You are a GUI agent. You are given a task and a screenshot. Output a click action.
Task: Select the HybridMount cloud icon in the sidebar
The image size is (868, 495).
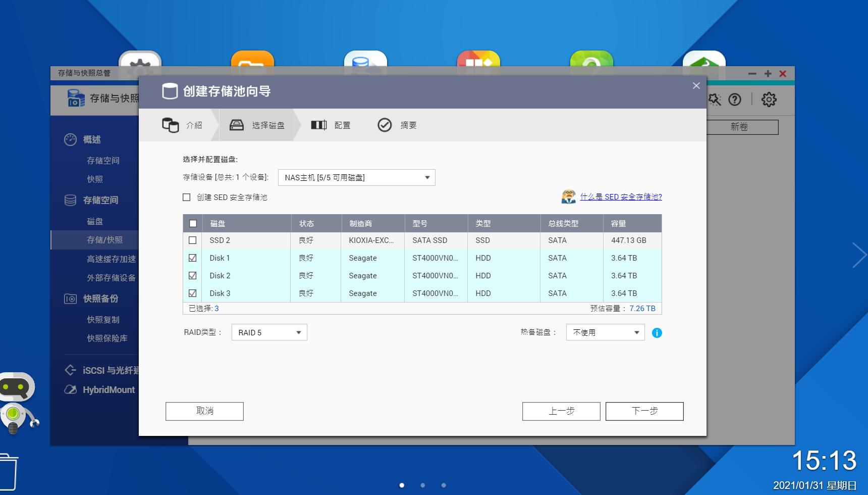point(70,389)
